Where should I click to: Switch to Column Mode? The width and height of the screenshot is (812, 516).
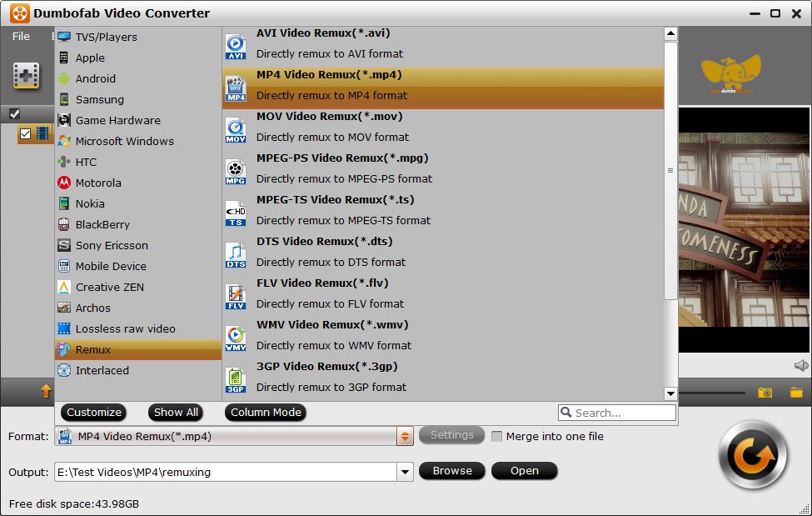click(266, 413)
